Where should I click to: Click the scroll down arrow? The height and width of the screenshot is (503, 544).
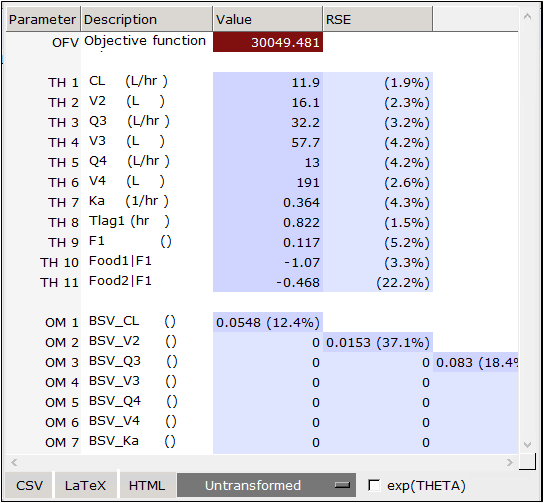(527, 444)
